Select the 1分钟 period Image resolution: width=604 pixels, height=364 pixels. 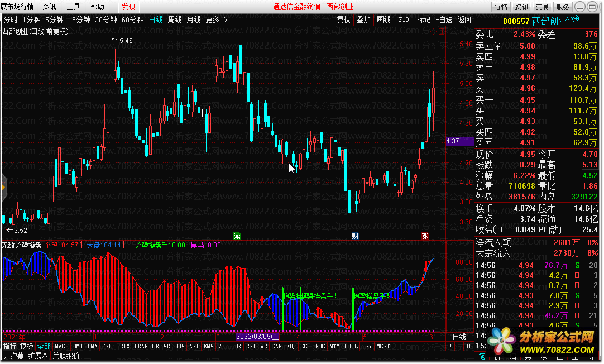click(x=31, y=20)
